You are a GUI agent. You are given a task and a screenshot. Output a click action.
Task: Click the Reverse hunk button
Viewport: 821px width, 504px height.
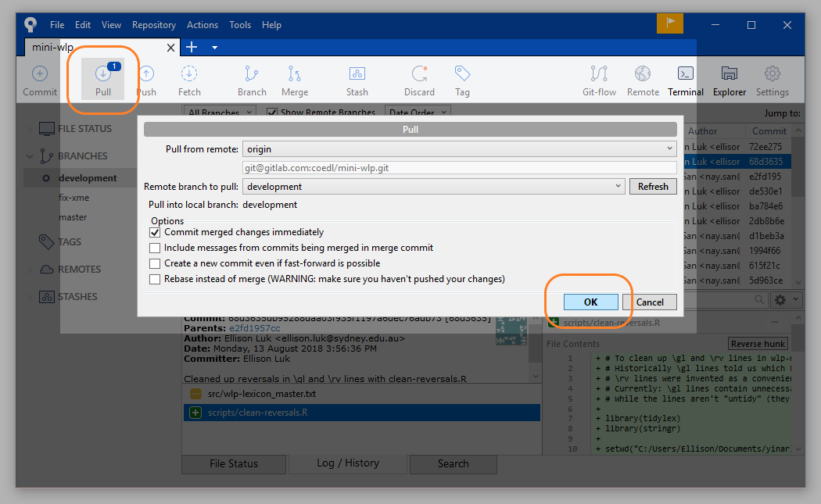(758, 344)
